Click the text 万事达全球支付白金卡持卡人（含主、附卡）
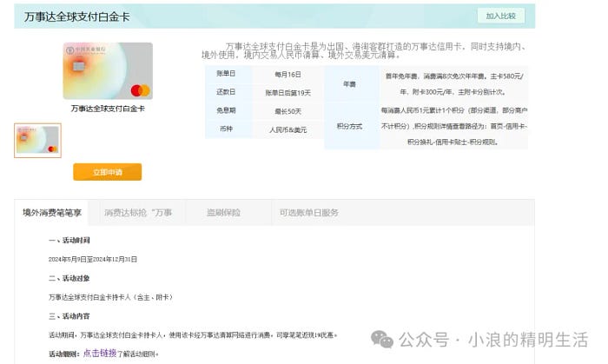Viewport: 608px width, 364px height. click(x=110, y=297)
